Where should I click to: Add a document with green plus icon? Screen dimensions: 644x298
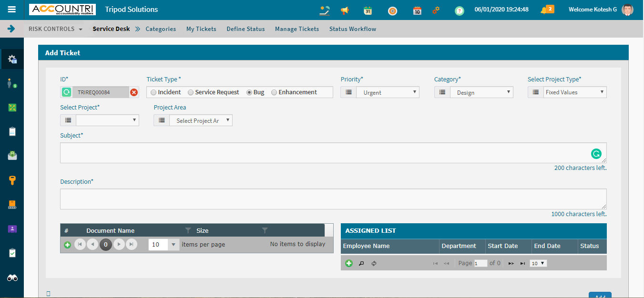[x=67, y=245]
